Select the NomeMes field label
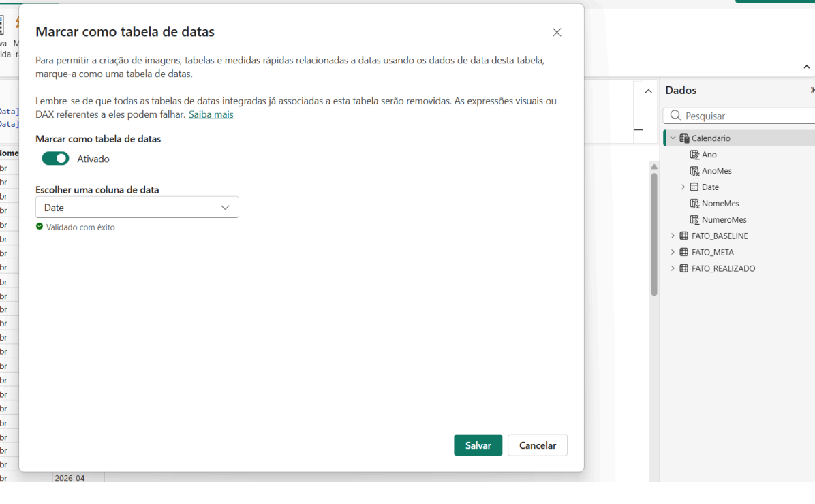This screenshot has height=504, width=815. [720, 204]
